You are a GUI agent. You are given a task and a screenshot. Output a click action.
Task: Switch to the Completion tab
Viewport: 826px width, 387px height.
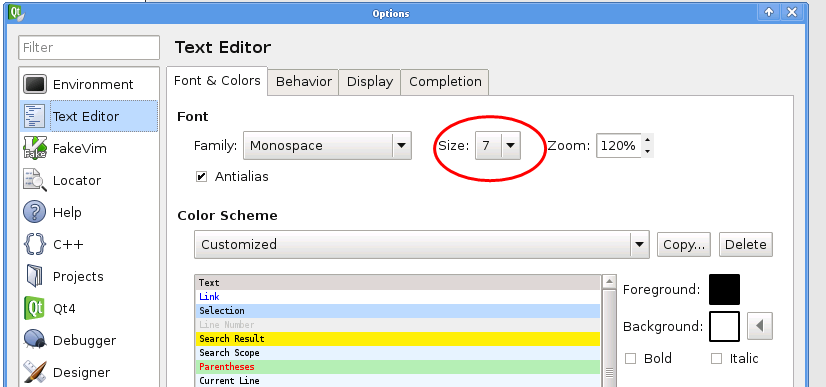(445, 82)
